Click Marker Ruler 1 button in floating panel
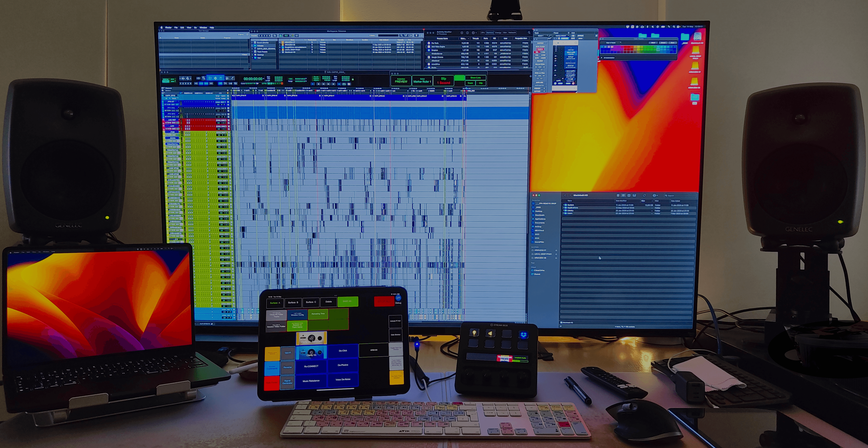The image size is (868, 448). [422, 81]
